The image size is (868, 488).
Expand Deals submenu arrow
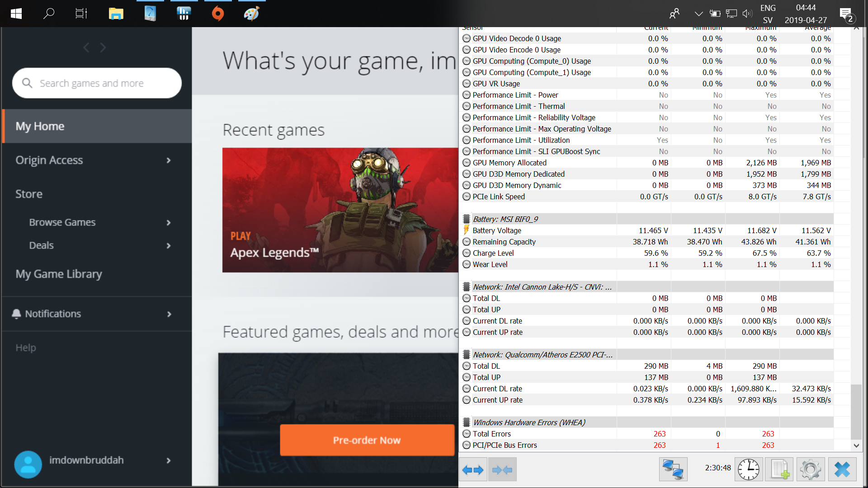click(x=169, y=246)
